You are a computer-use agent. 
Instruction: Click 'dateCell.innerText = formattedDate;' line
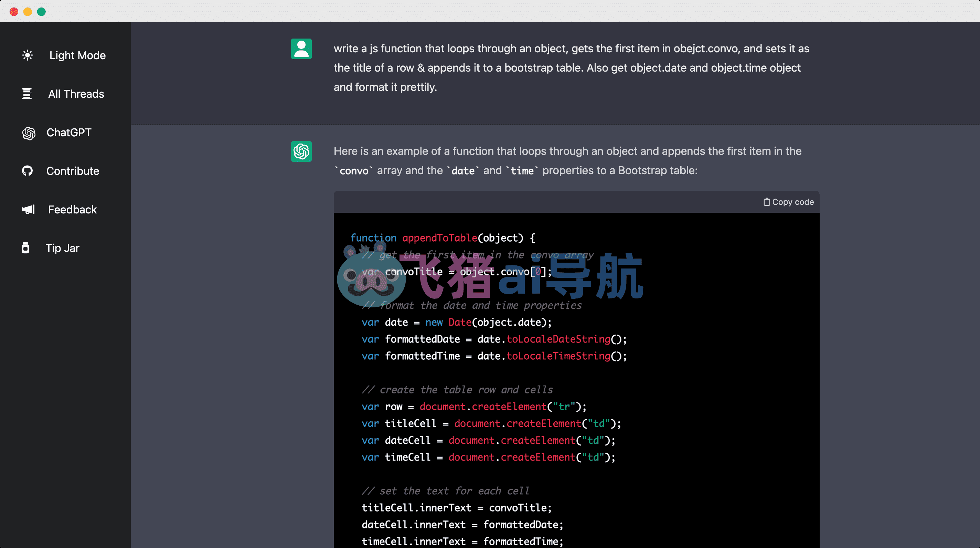click(462, 524)
